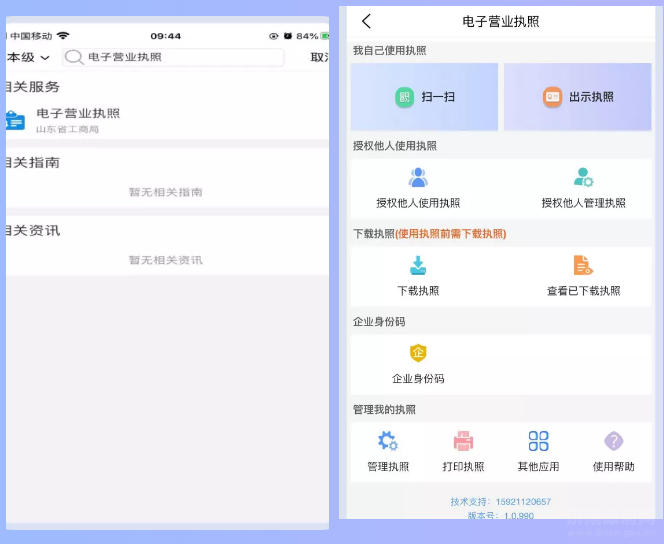This screenshot has height=544, width=664.
Task: Tap the 取消 cancel button
Action: pyautogui.click(x=319, y=58)
